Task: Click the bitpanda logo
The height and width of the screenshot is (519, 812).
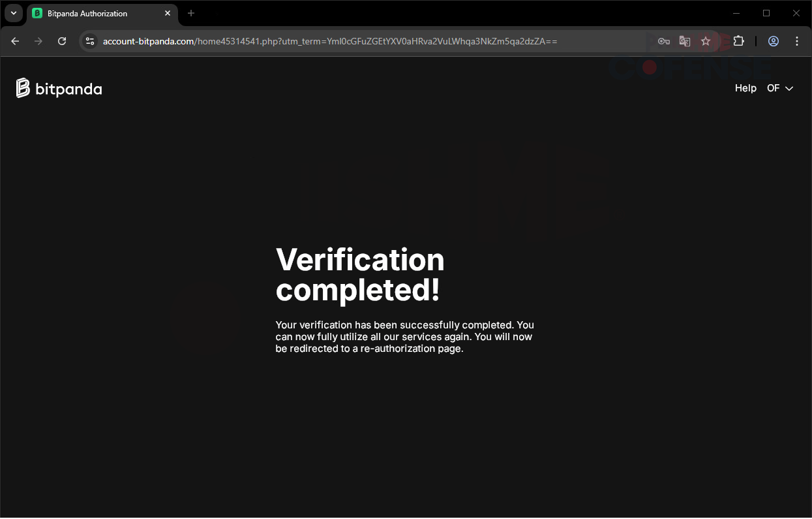Action: pos(59,88)
